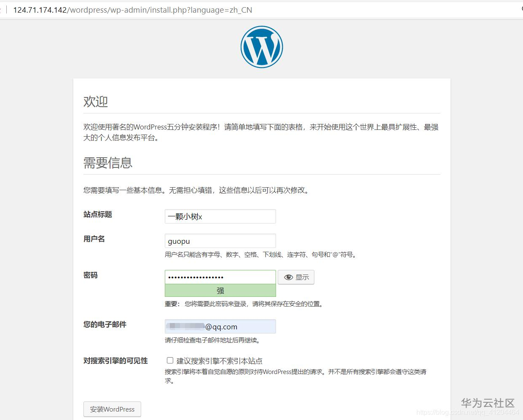Click the browser address bar URL
The width and height of the screenshot is (523, 420).
[x=133, y=10]
